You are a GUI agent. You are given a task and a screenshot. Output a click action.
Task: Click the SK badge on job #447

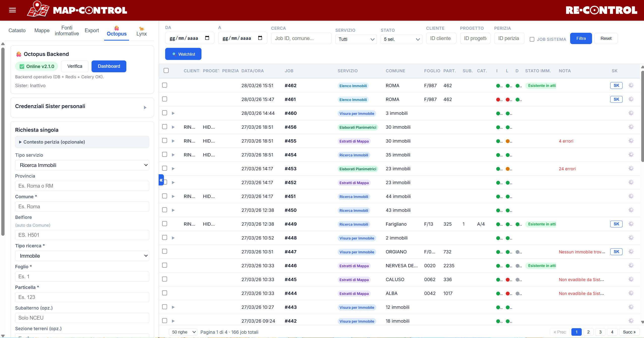[616, 252]
